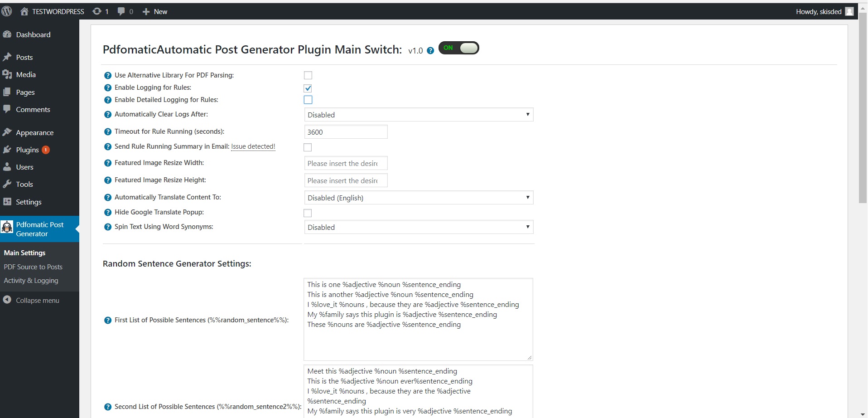This screenshot has height=418, width=868.
Task: Click help icon beside Enable Logging for Rules
Action: [x=108, y=88]
